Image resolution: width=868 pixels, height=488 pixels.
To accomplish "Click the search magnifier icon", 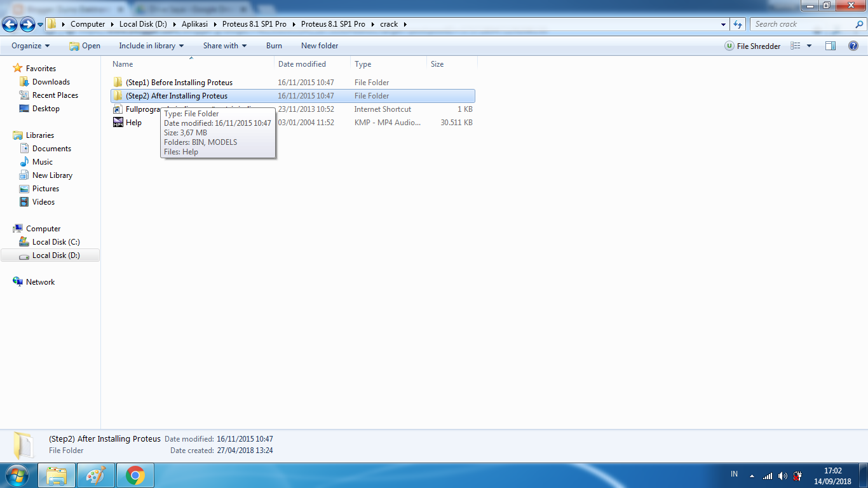I will tap(860, 24).
